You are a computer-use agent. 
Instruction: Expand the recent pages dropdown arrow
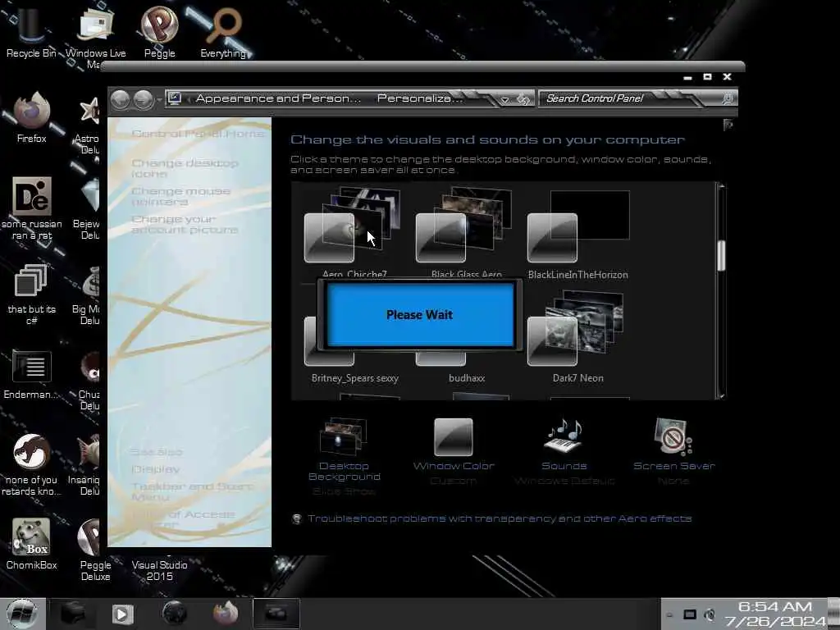pos(159,99)
